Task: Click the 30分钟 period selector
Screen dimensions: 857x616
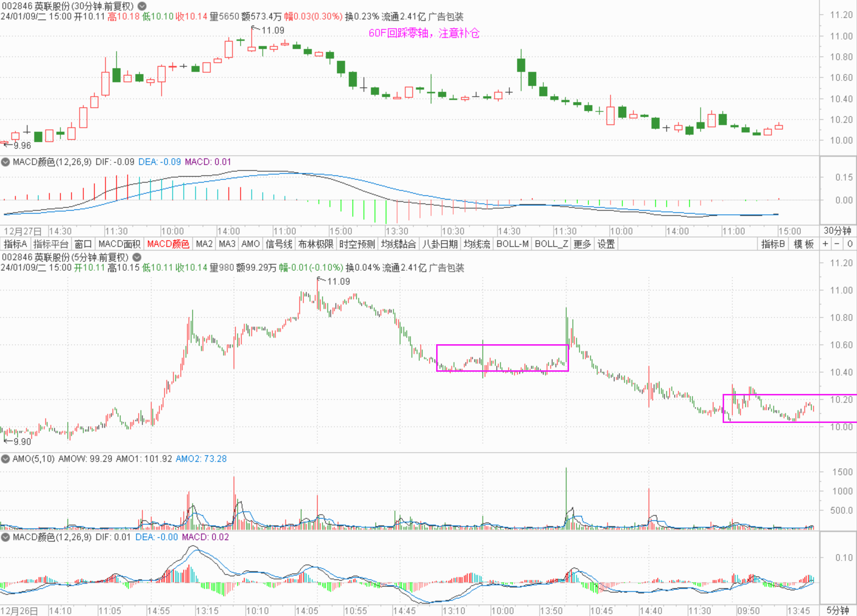Action: [x=838, y=230]
